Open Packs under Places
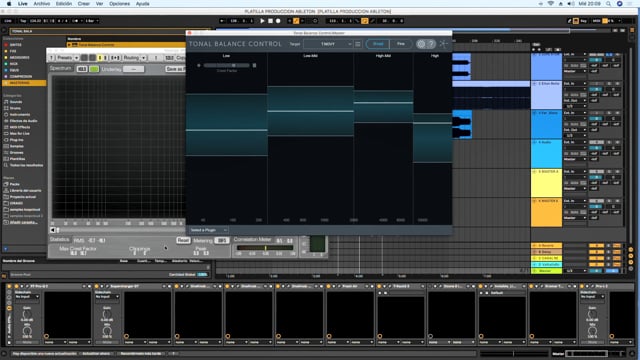Screen dimensions: 640x360 15,184
